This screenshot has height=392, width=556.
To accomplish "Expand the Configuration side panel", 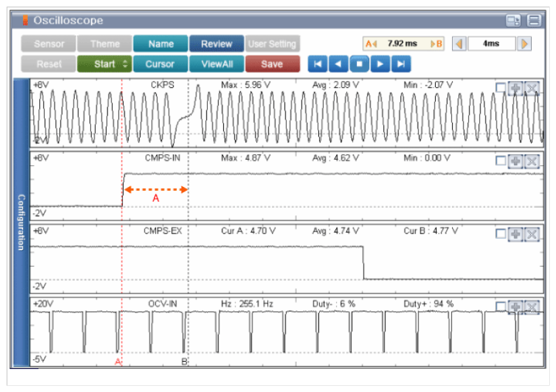I will (x=22, y=223).
